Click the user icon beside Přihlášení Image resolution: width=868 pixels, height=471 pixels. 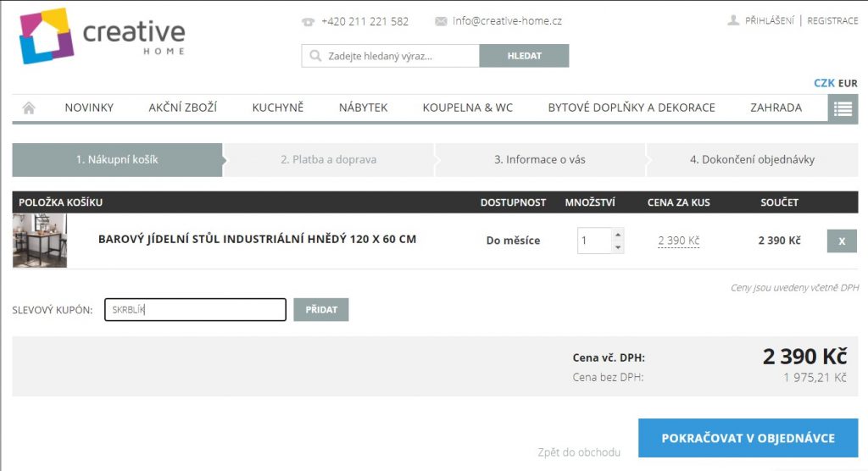[733, 20]
